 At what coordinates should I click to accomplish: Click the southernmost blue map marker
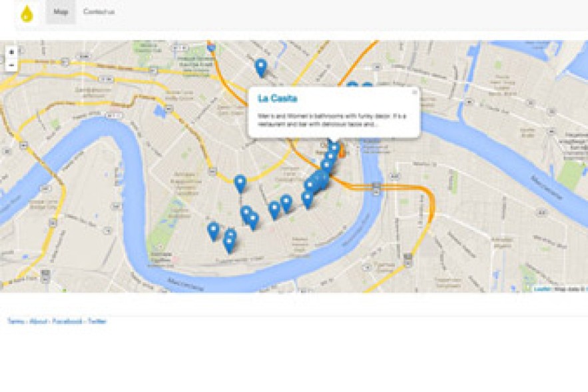coord(229,244)
